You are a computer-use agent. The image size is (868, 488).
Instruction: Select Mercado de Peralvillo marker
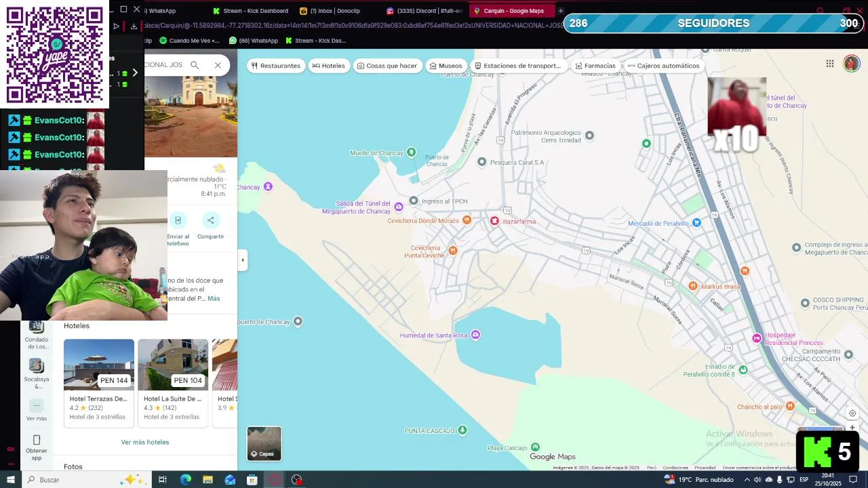(696, 223)
